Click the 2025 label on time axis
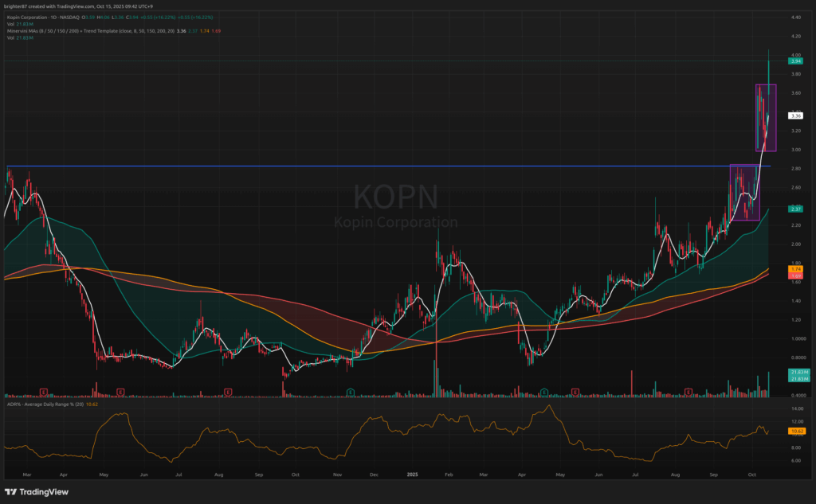The width and height of the screenshot is (816, 504). [x=412, y=474]
